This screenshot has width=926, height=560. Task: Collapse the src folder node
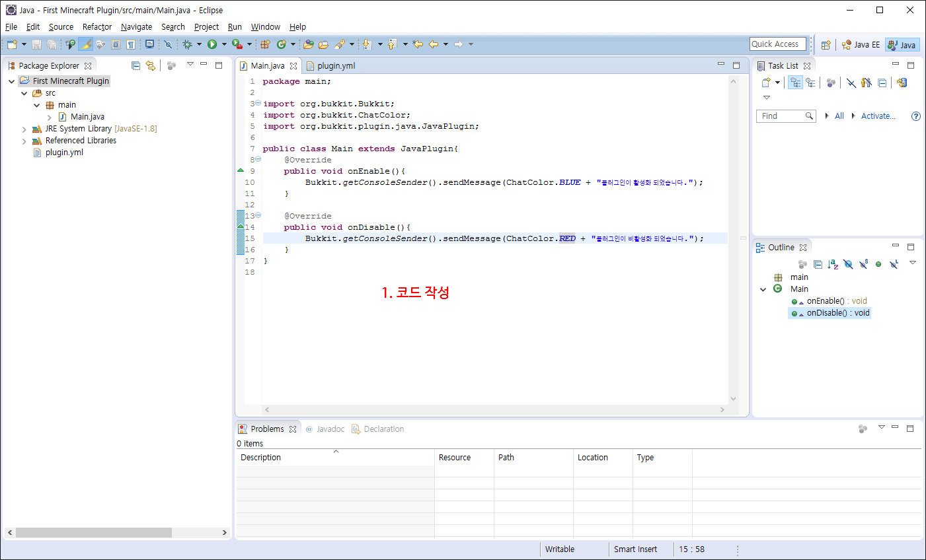(24, 93)
